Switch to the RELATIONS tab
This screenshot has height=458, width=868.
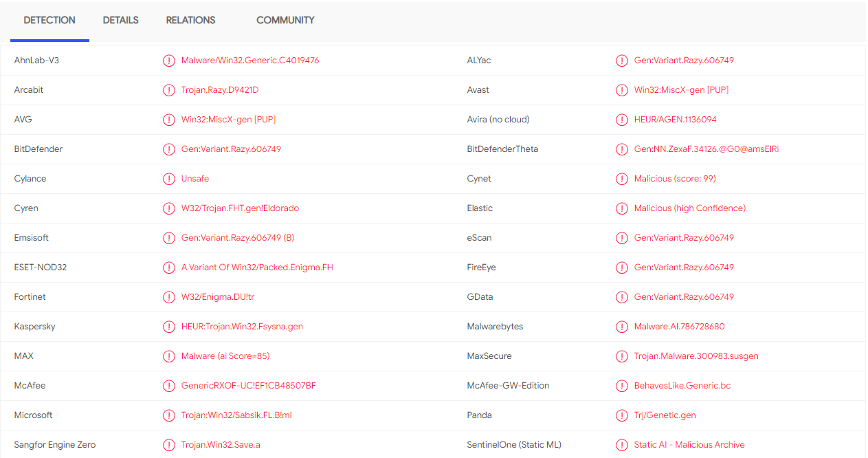click(191, 21)
